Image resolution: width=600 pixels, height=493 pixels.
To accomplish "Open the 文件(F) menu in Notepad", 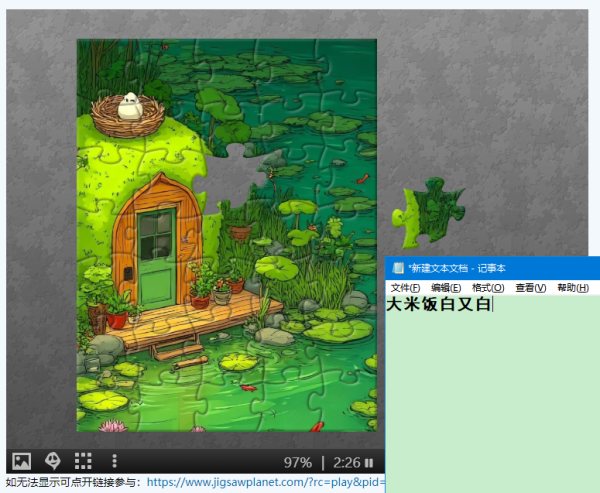I will point(405,288).
